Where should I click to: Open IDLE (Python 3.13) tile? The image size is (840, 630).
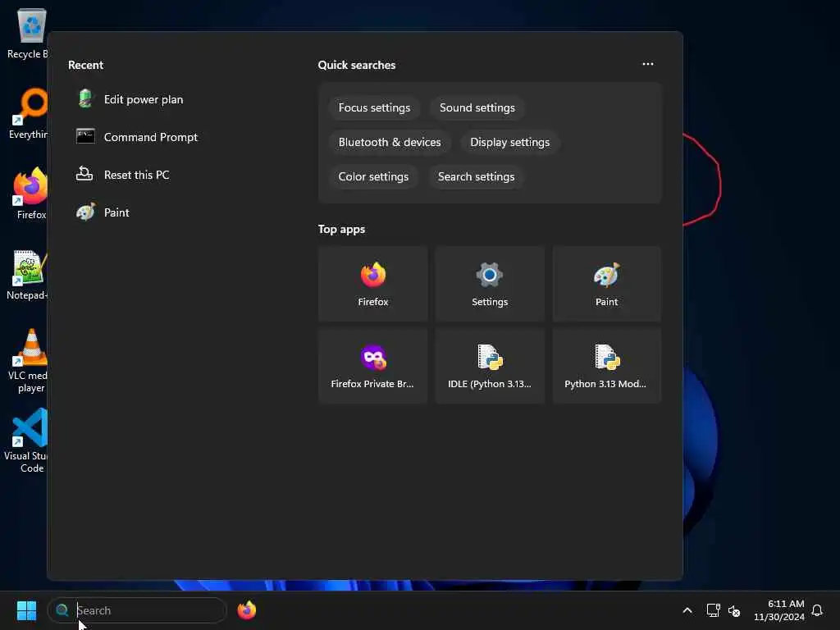click(x=490, y=367)
